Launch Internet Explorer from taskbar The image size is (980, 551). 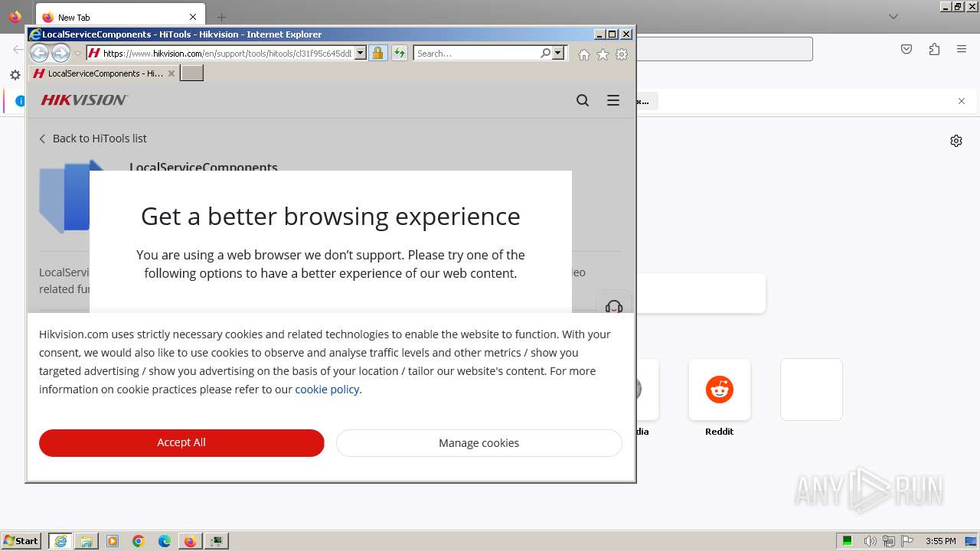(60, 541)
